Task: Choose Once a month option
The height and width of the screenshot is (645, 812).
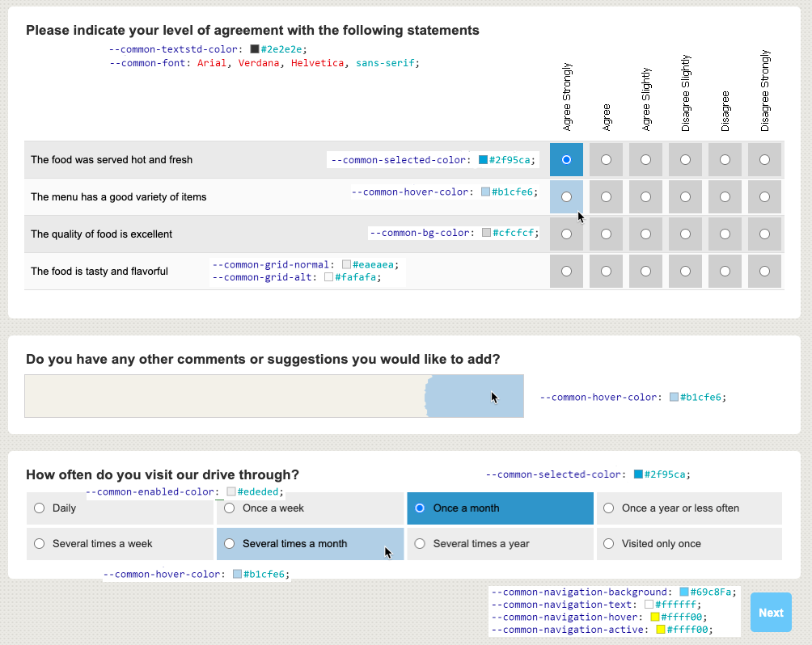Action: click(420, 508)
